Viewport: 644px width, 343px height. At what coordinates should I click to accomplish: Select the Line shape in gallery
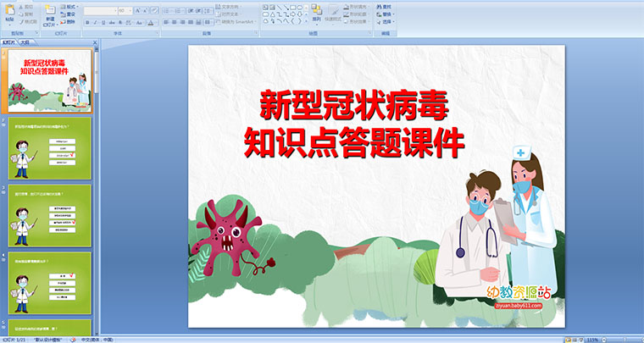(x=280, y=8)
